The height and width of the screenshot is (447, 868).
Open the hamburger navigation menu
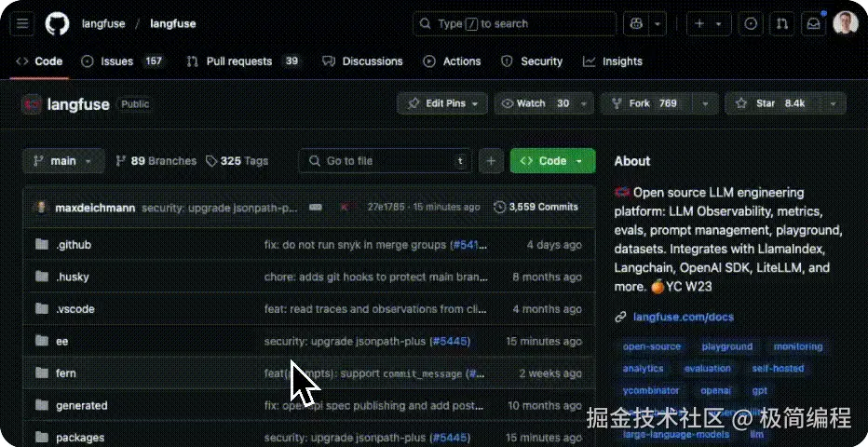tap(22, 24)
